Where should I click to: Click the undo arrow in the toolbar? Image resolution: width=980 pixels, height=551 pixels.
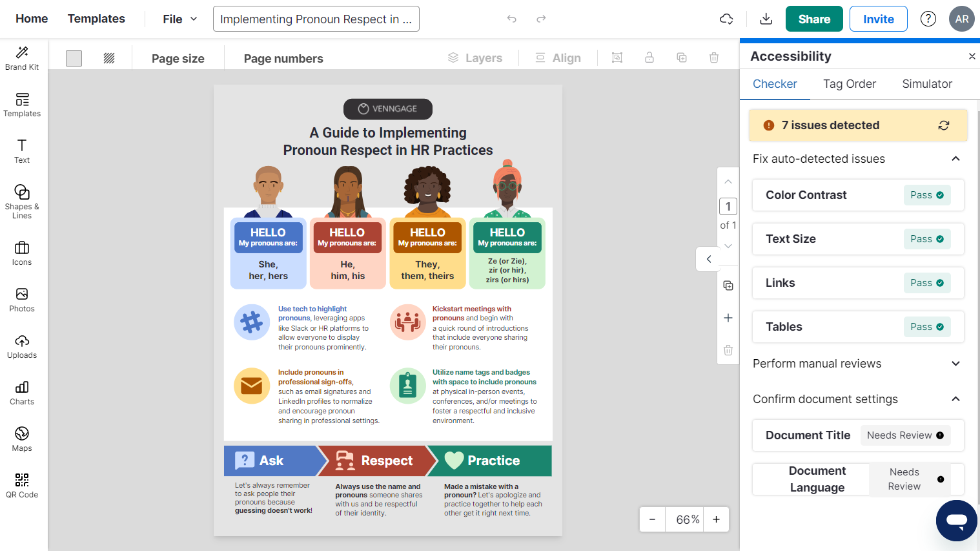click(512, 19)
